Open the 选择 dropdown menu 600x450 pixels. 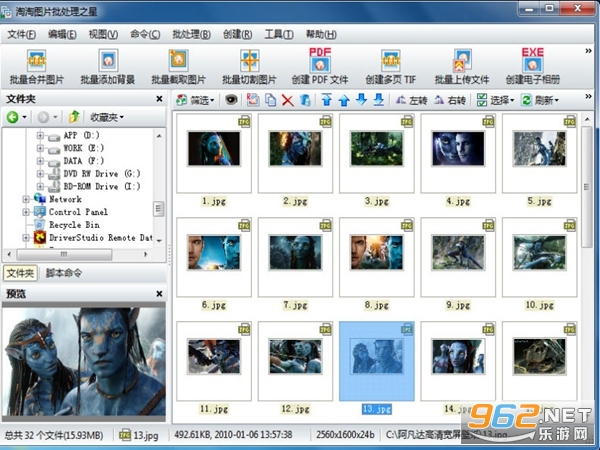[x=496, y=101]
